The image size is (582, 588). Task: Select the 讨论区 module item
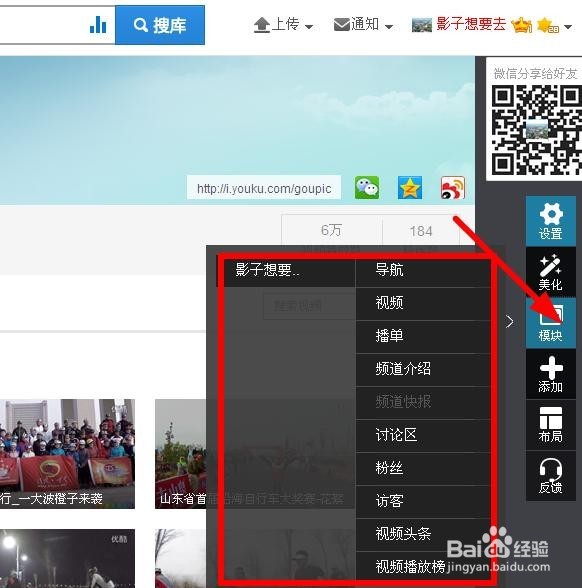423,435
